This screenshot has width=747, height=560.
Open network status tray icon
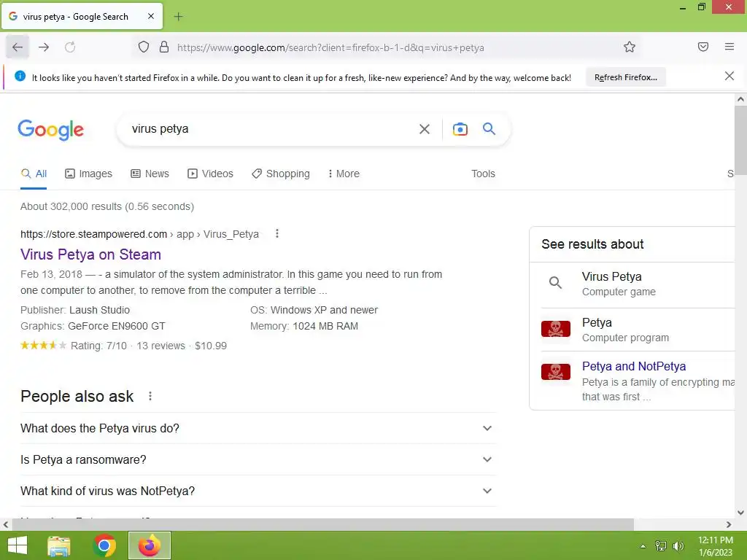(661, 546)
